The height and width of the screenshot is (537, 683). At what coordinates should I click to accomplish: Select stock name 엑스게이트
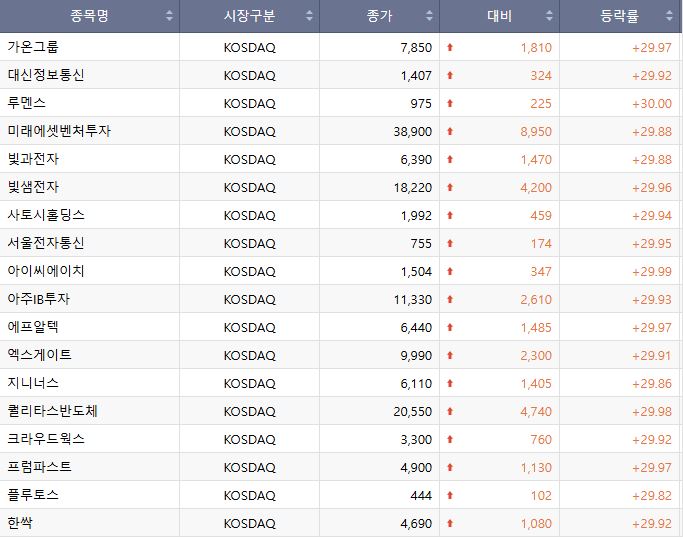pyautogui.click(x=39, y=355)
